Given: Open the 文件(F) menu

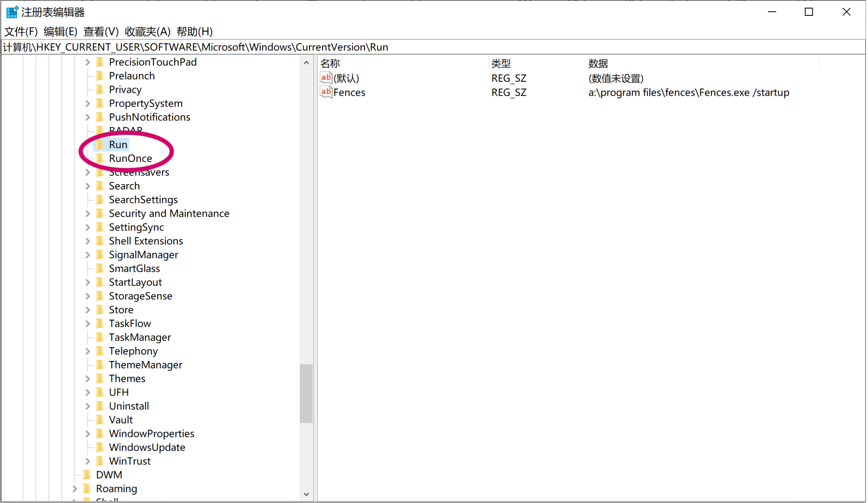Looking at the screenshot, I should tap(21, 32).
